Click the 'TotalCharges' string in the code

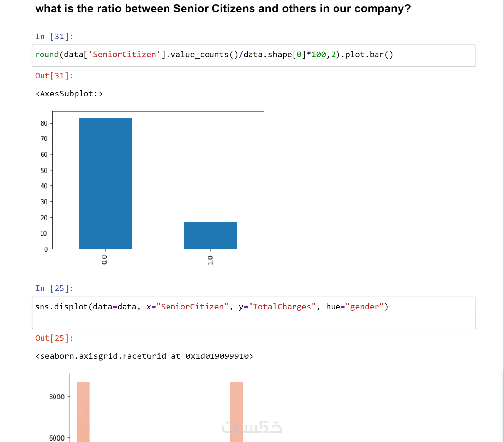click(x=282, y=307)
